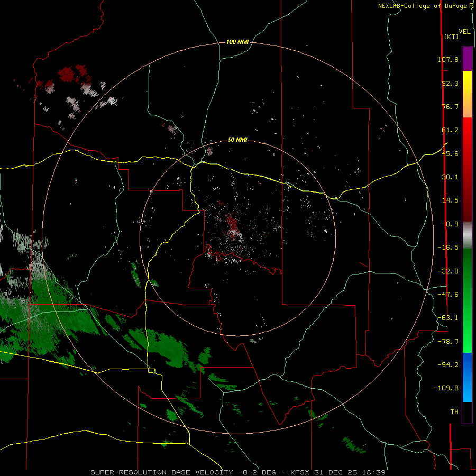This screenshot has height=476, width=476.
Task: Click the -32.0 legend value
Action: click(448, 271)
